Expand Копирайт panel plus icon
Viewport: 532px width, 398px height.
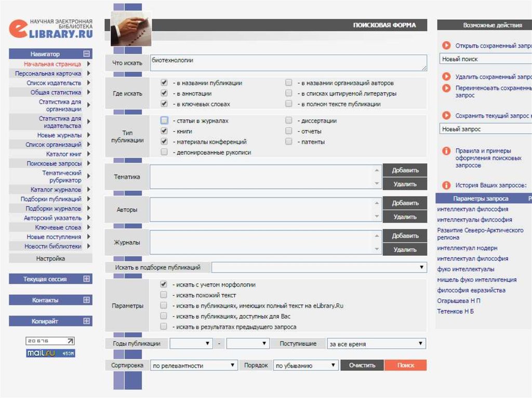(87, 321)
